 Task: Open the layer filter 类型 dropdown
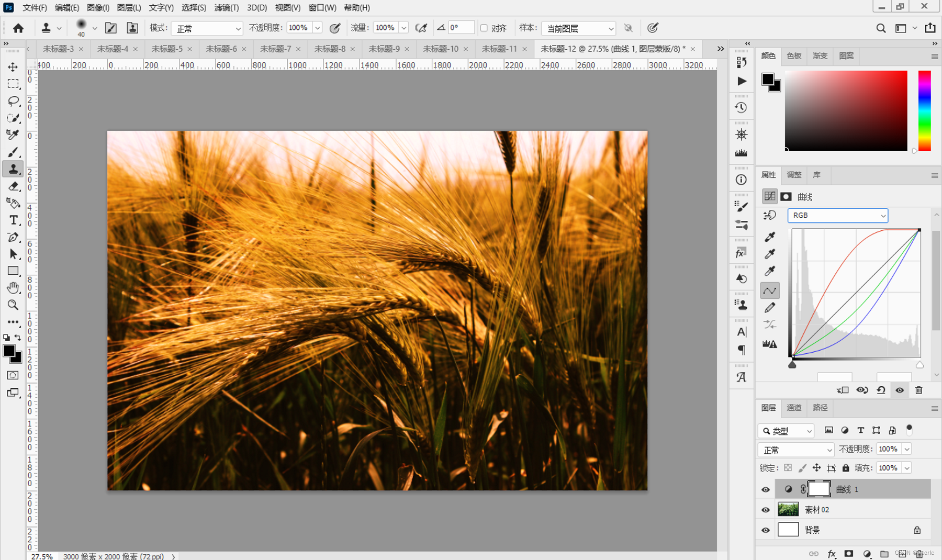(x=786, y=431)
